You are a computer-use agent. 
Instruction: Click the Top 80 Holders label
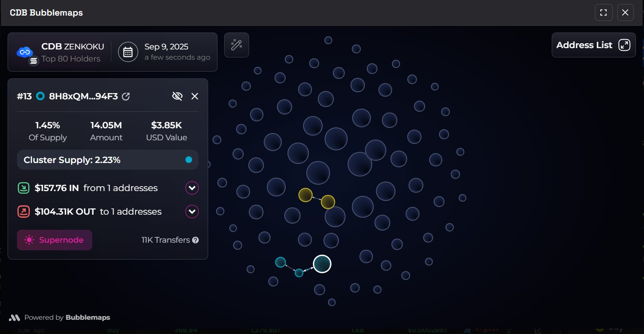click(71, 59)
